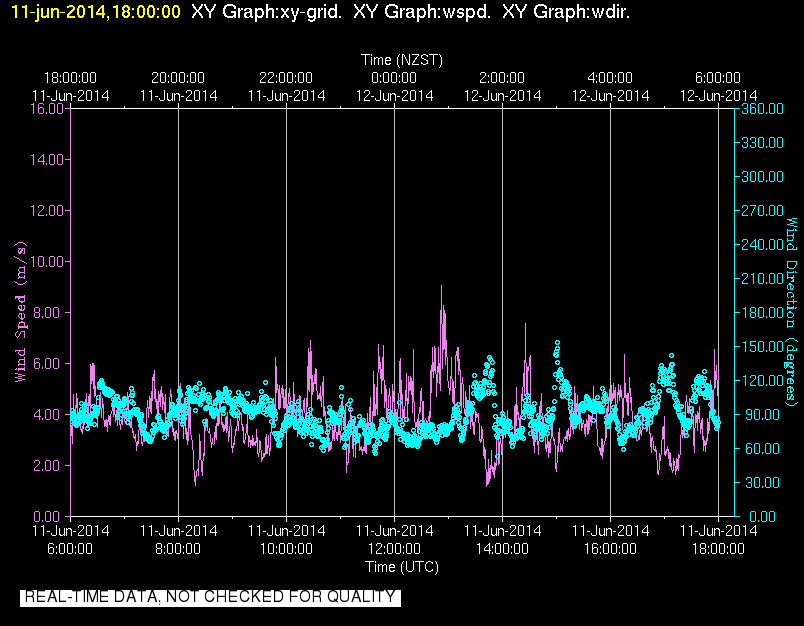This screenshot has width=804, height=626.
Task: Click the 0.00 wind direction tick label
Action: point(762,516)
